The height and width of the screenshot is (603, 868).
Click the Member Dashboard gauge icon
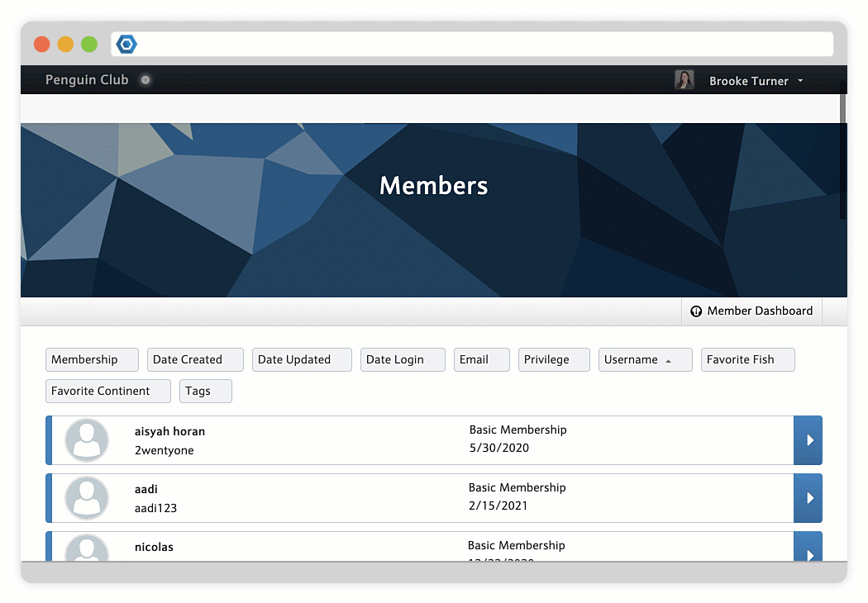[695, 311]
